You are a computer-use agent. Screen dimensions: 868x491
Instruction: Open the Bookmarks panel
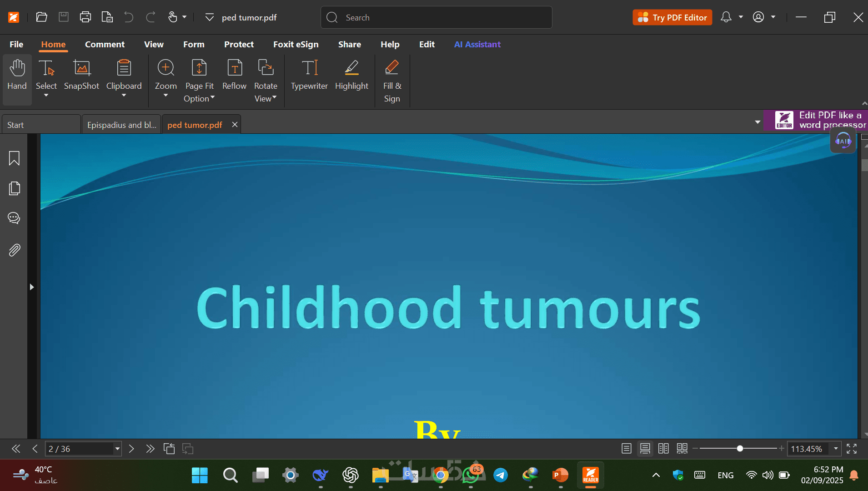(x=14, y=158)
